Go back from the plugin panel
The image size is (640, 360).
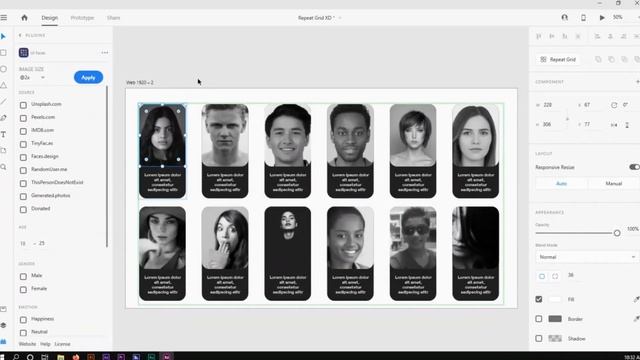pos(20,36)
